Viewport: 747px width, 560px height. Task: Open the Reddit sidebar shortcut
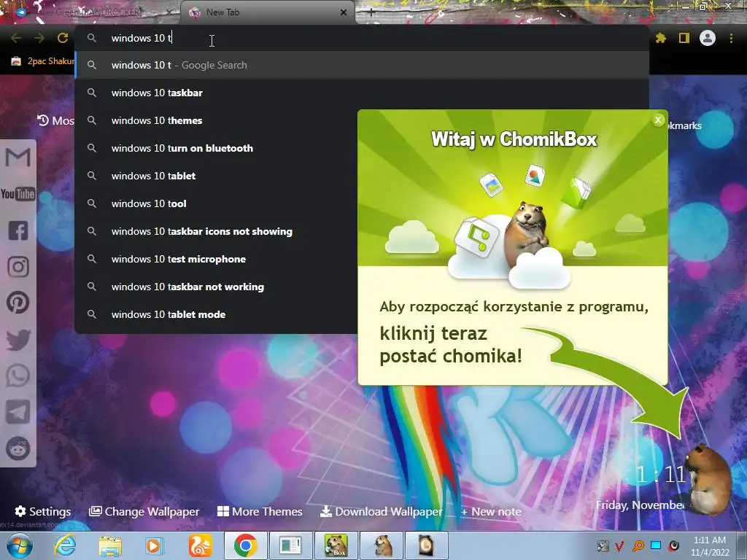click(x=18, y=448)
